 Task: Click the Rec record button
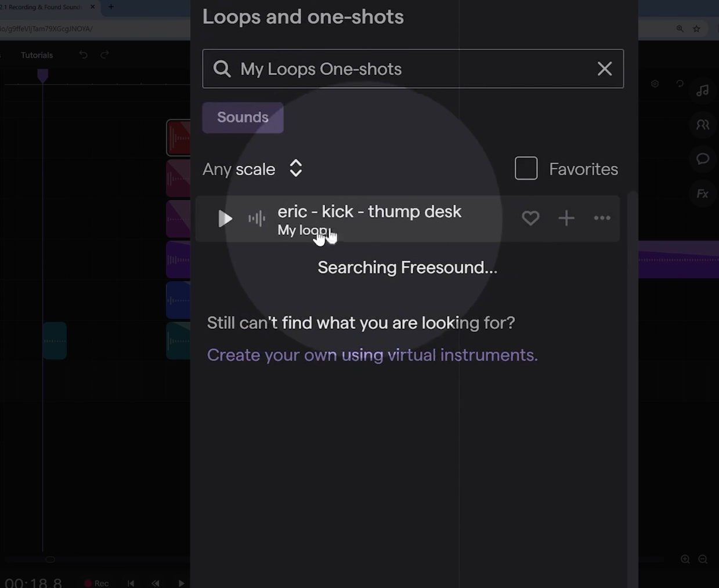click(x=96, y=583)
